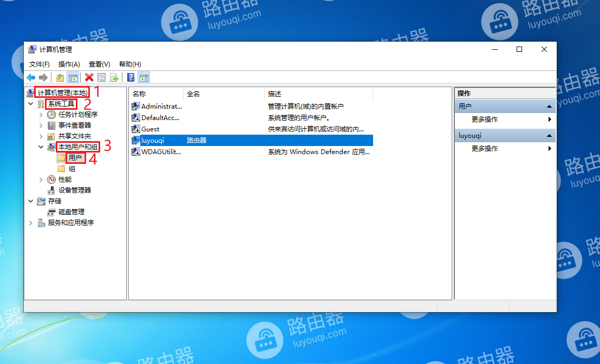Expand the 任务计划程序 node
600x364 pixels.
pyautogui.click(x=41, y=115)
